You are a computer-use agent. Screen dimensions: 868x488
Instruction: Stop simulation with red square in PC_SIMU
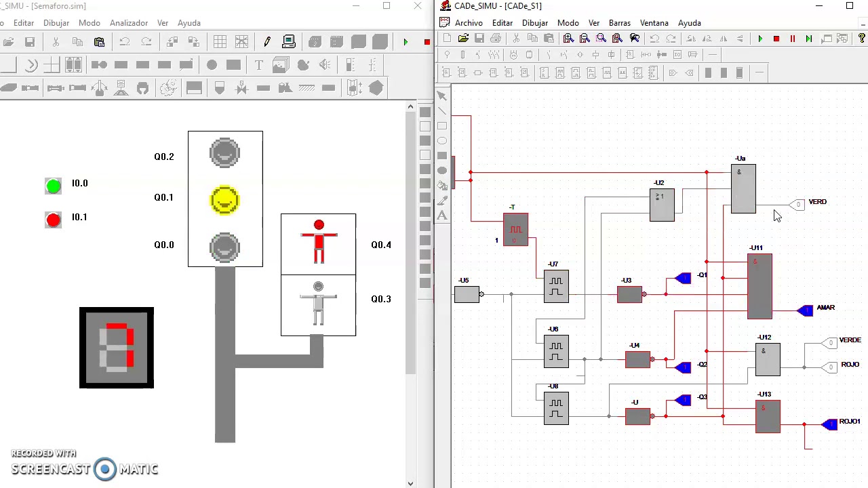click(x=427, y=42)
